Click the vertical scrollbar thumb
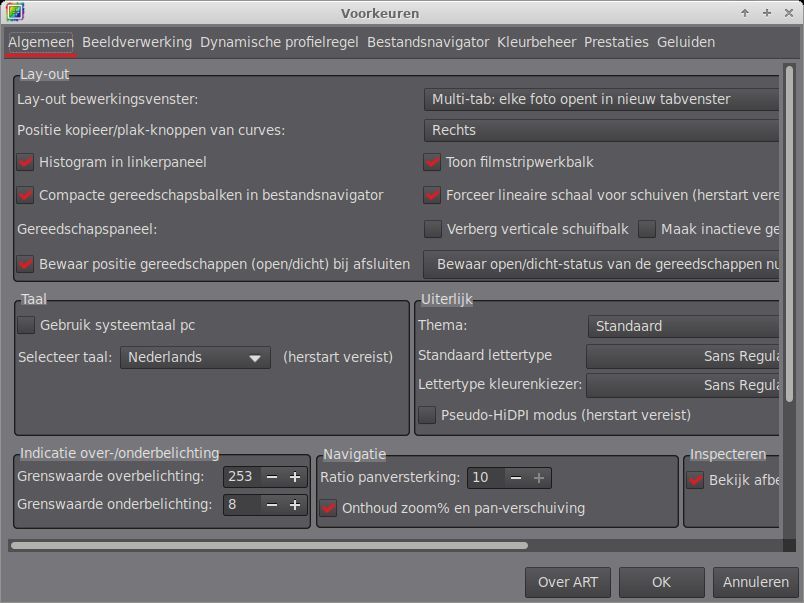This screenshot has width=804, height=603. tap(790, 234)
